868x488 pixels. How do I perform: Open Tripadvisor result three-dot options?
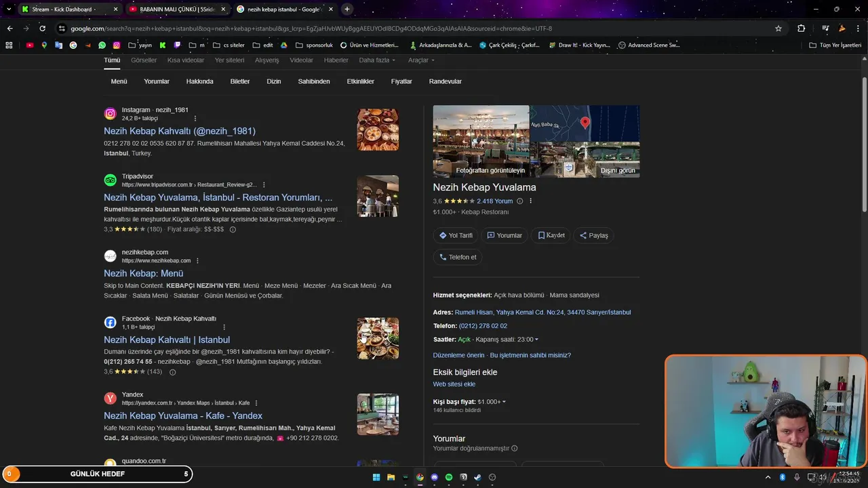pos(264,185)
